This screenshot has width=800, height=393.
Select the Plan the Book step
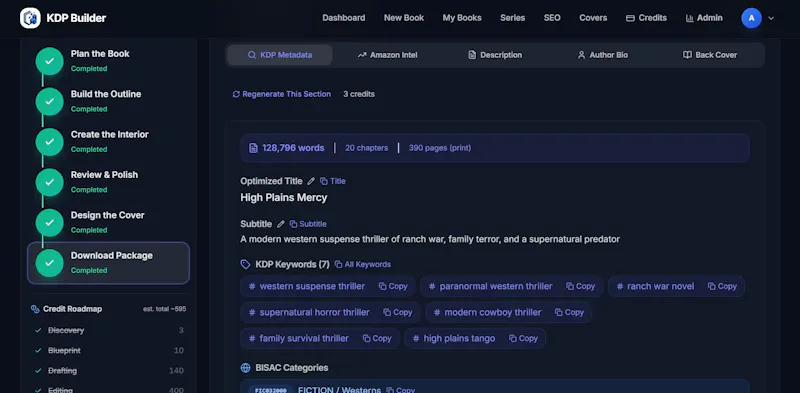(x=108, y=61)
